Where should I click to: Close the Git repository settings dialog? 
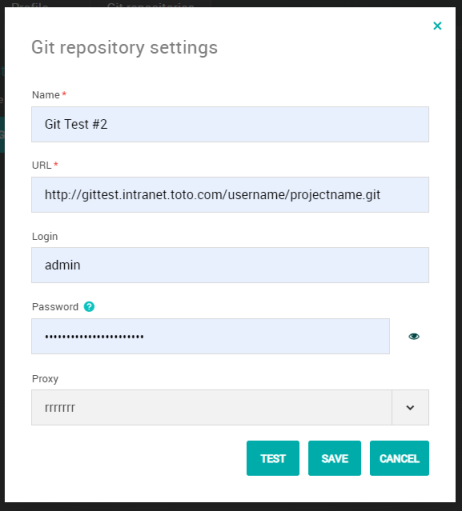(437, 26)
